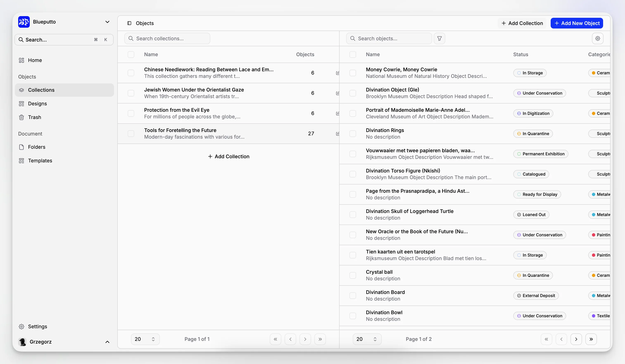Screen dimensions: 625x364
Task: Check the Protection from the Evil Eye checkbox
Action: coord(131,113)
